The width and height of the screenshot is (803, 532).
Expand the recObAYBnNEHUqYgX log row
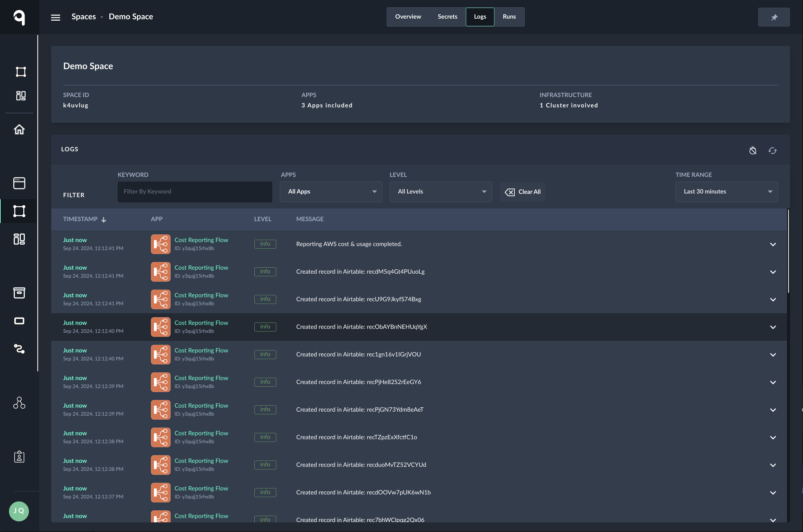pyautogui.click(x=773, y=327)
